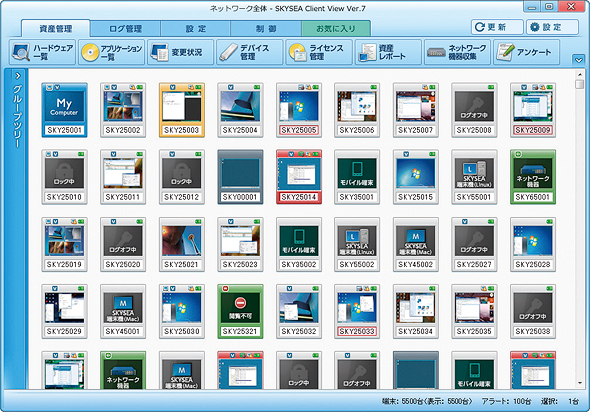Open 資産レポート asset report

tap(388, 52)
